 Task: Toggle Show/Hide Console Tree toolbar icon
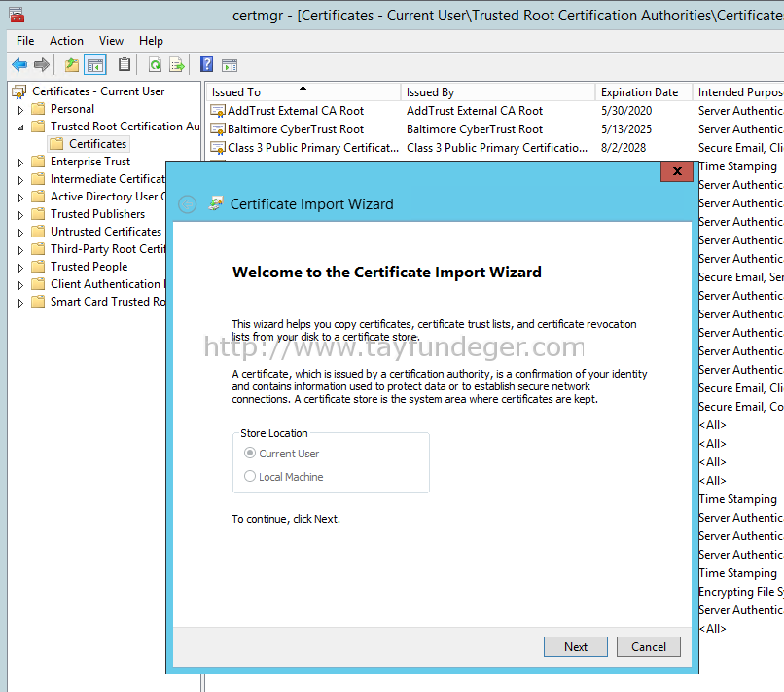[x=95, y=64]
